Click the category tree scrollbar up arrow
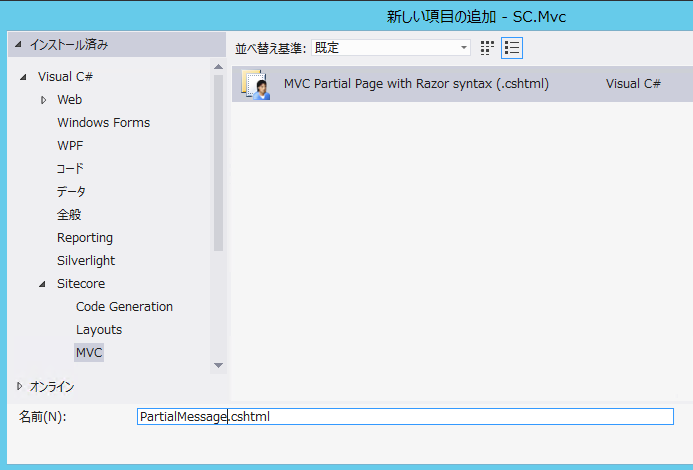This screenshot has width=693, height=470. pos(218,67)
